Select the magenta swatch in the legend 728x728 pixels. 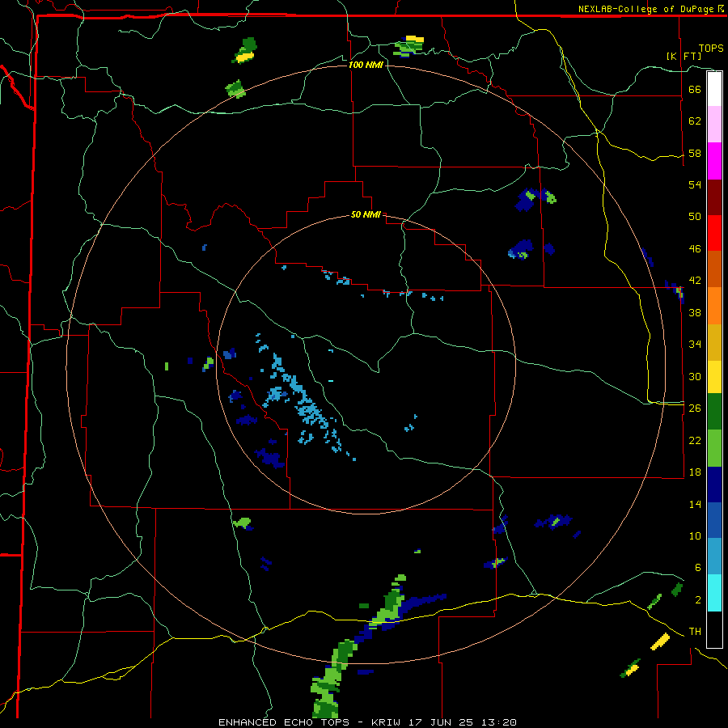(714, 161)
